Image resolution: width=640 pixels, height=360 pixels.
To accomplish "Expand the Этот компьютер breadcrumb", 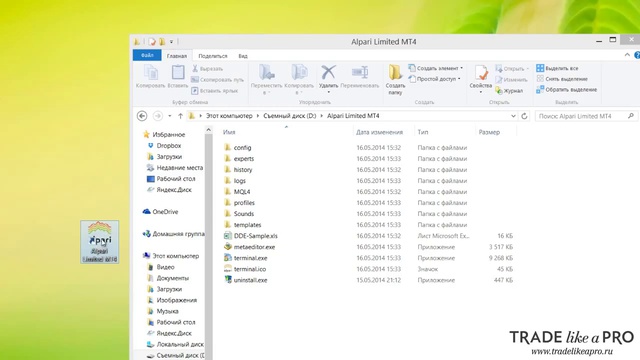I will (x=258, y=116).
